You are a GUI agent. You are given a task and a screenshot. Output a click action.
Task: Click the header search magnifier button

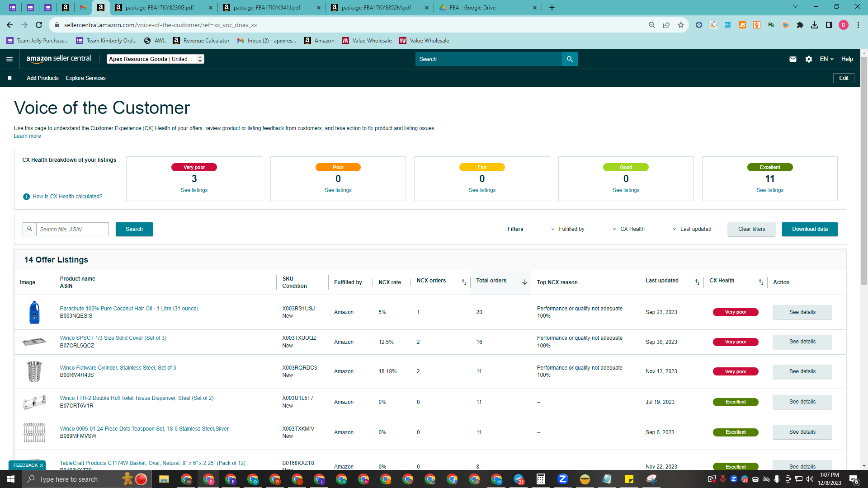(570, 59)
